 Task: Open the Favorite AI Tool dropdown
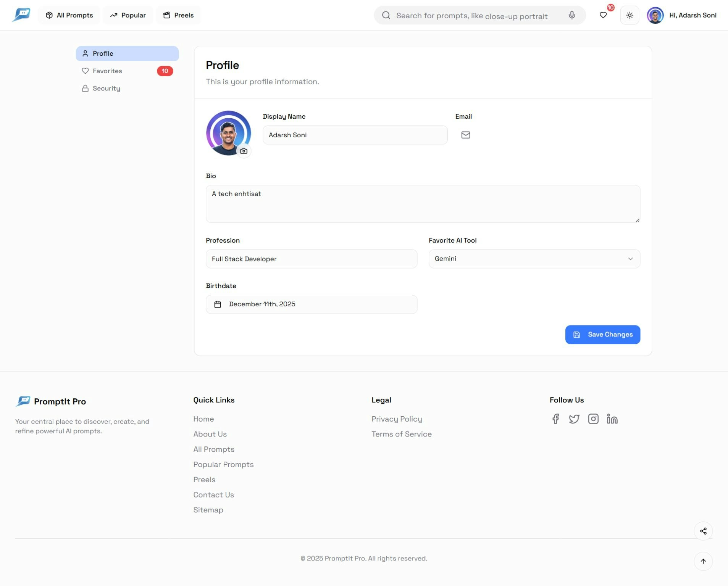pyautogui.click(x=534, y=259)
